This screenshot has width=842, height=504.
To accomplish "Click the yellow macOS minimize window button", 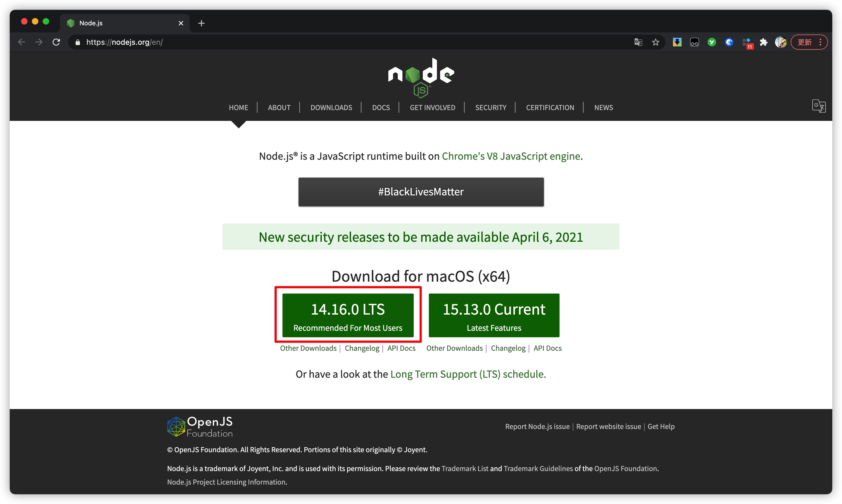I will coord(35,21).
